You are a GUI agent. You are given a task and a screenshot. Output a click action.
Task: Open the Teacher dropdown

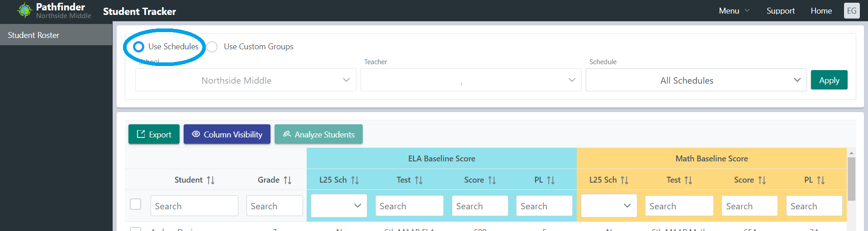[471, 80]
